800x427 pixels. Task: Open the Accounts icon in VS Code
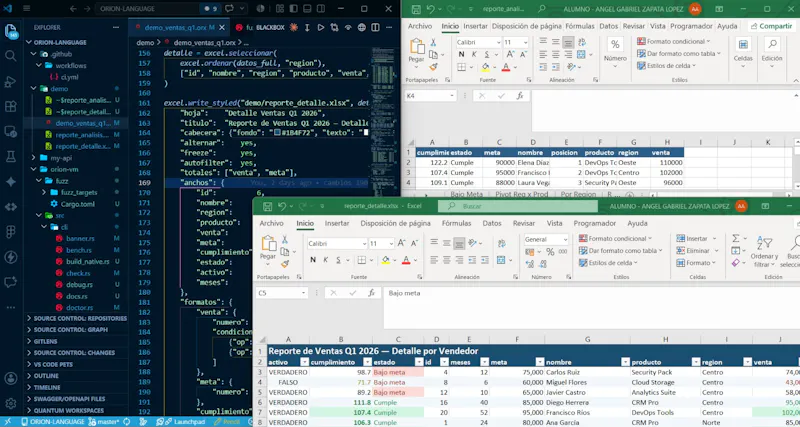click(10, 378)
